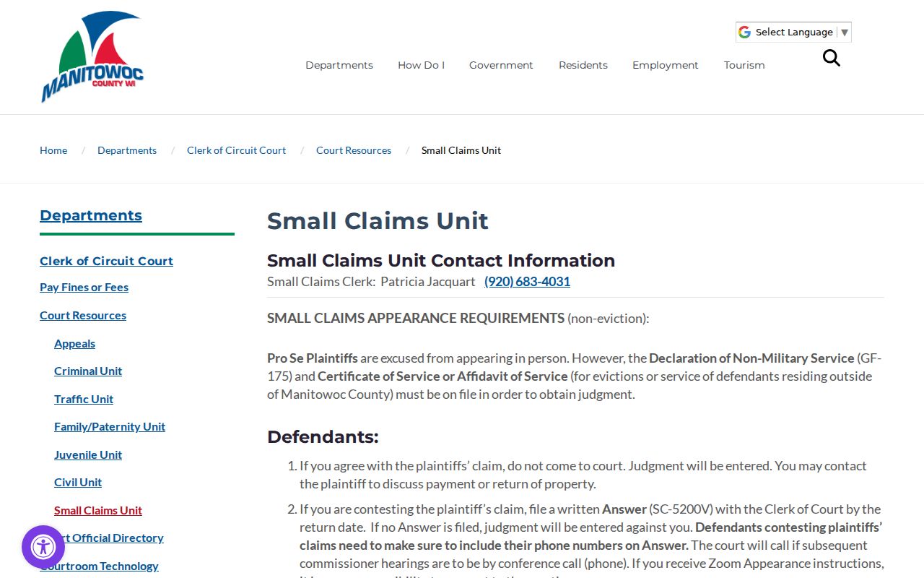The height and width of the screenshot is (578, 924).
Task: Click the Defendants: heading
Action: 323,437
